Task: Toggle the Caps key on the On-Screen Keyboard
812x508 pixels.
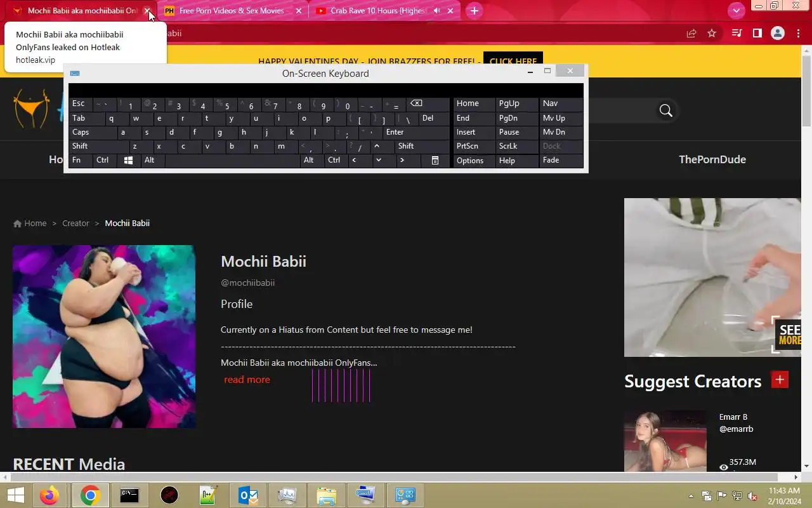Action: (93, 132)
